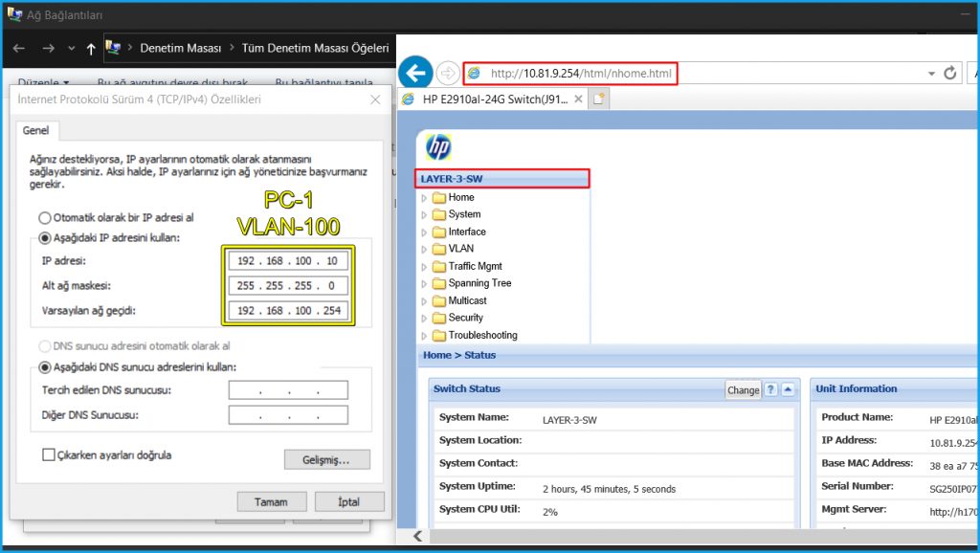Click Tüm Denetim Masası Öğeleri breadcrumb
Viewport: 980px width, 553px height.
tap(315, 48)
